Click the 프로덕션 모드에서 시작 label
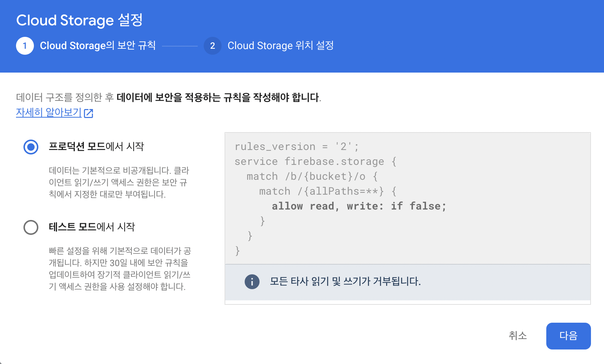Screen dimensions: 604x364 point(96,147)
